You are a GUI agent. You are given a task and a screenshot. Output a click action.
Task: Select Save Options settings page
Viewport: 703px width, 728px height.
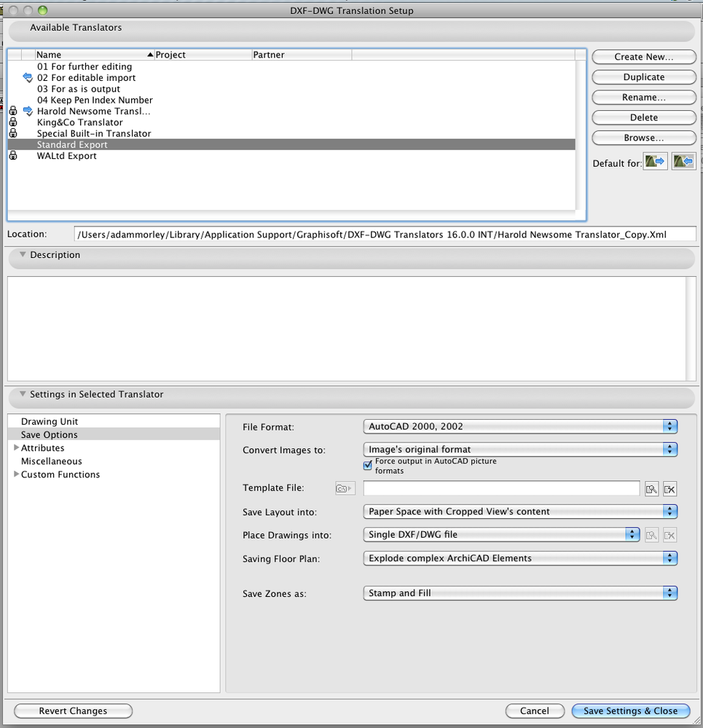(114, 434)
